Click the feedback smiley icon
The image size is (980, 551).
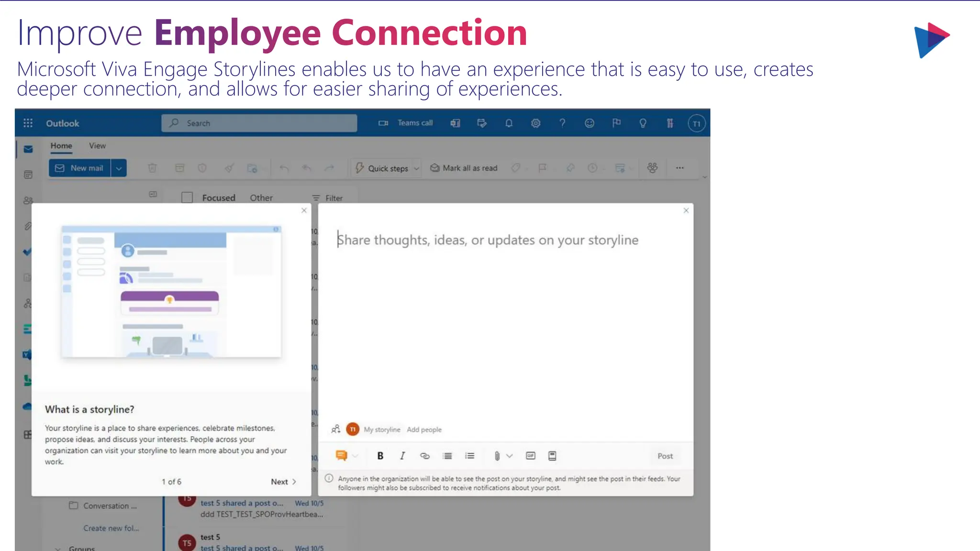590,123
